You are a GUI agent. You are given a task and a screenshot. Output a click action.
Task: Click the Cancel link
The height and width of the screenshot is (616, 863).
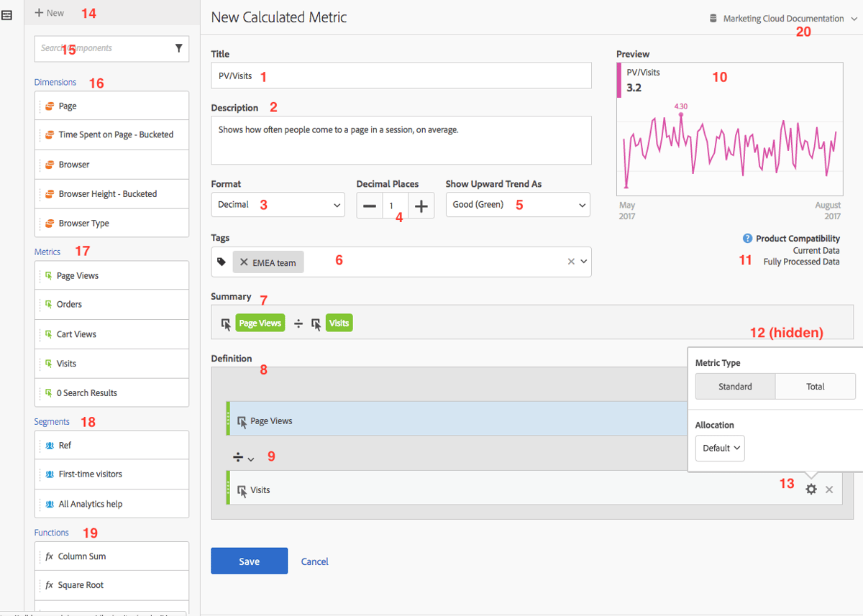pos(314,561)
